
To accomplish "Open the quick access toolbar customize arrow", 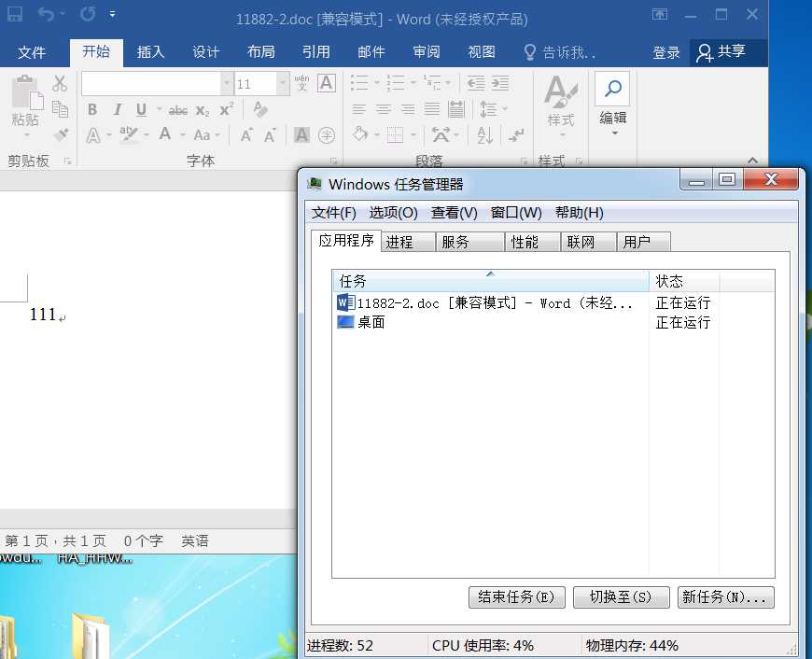I will [112, 14].
